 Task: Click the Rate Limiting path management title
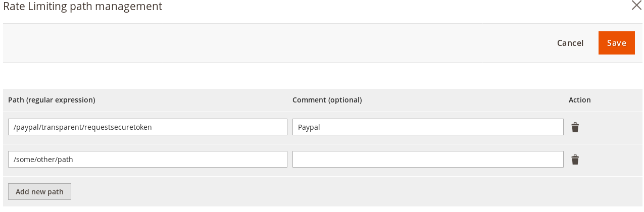click(x=83, y=7)
